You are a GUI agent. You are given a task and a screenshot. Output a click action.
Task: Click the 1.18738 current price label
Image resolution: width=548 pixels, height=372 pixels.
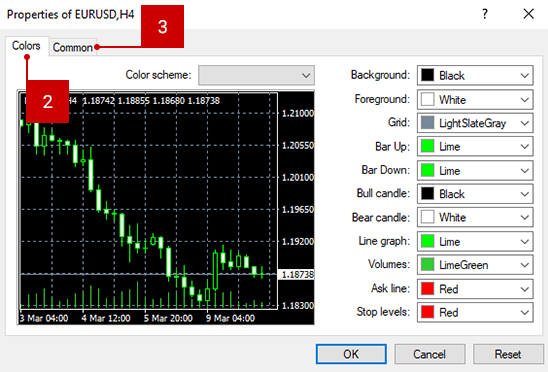(297, 274)
